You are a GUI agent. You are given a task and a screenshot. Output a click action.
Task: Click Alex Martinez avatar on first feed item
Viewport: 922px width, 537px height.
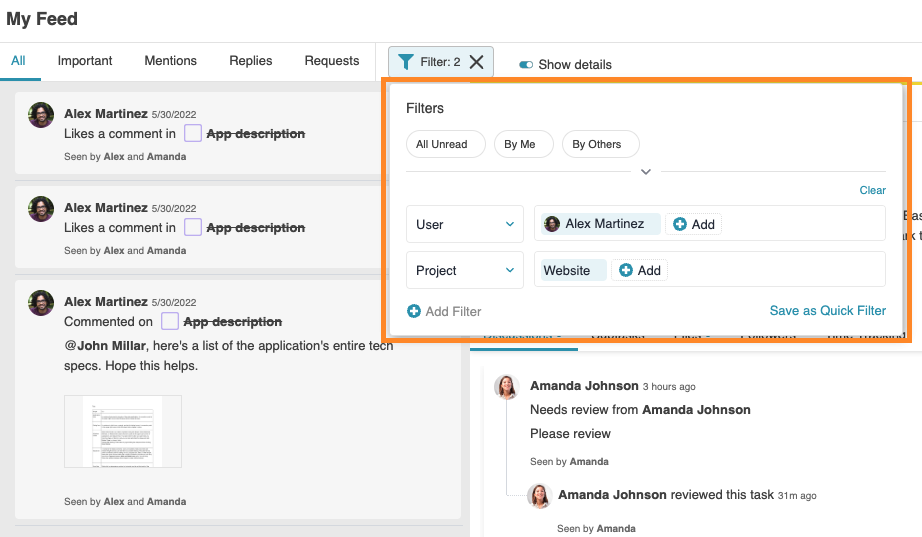(41, 115)
